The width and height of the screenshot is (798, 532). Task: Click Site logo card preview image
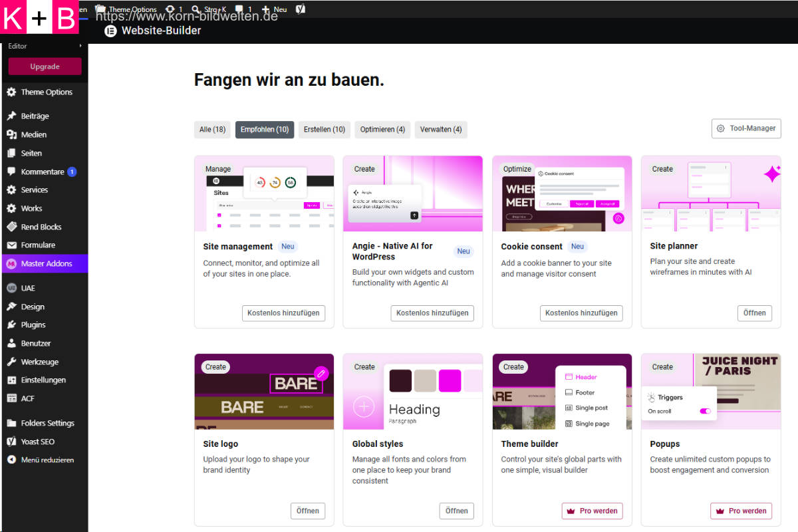point(264,392)
